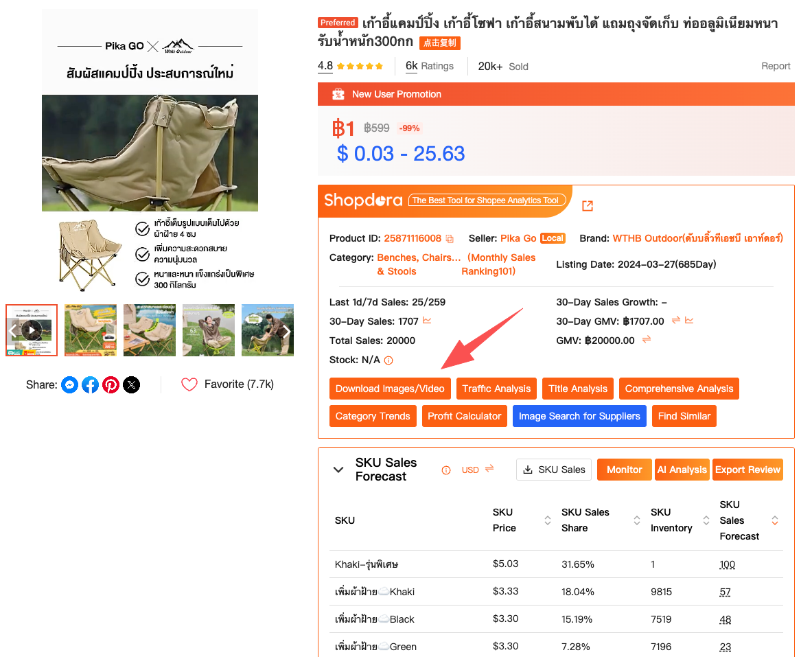
Task: Share product via Facebook Messenger icon
Action: pos(69,384)
